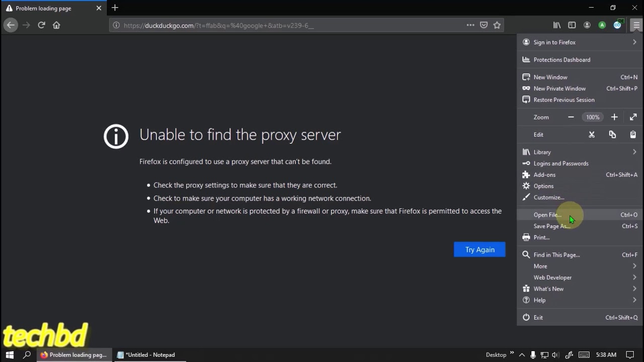The height and width of the screenshot is (362, 644).
Task: Click the Firefox Account toolbar icon
Action: coord(587,25)
